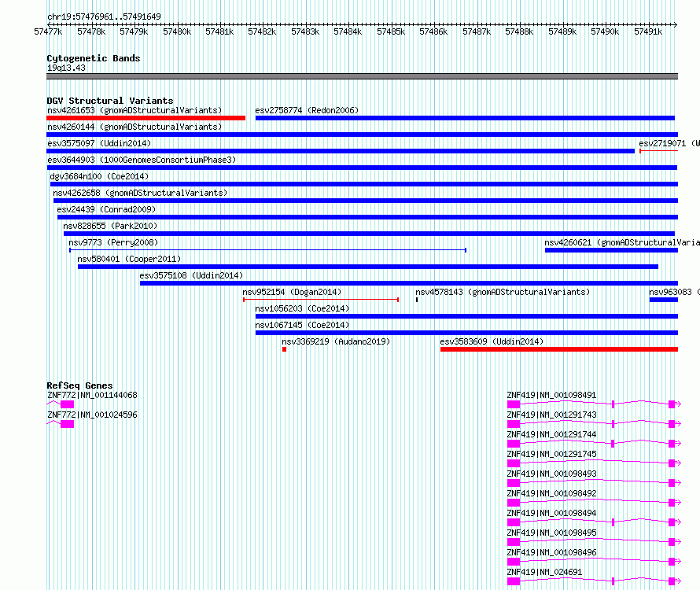Click the blue esv3644903 variant bar
Viewport: 700px width, 590px height.
(362, 168)
